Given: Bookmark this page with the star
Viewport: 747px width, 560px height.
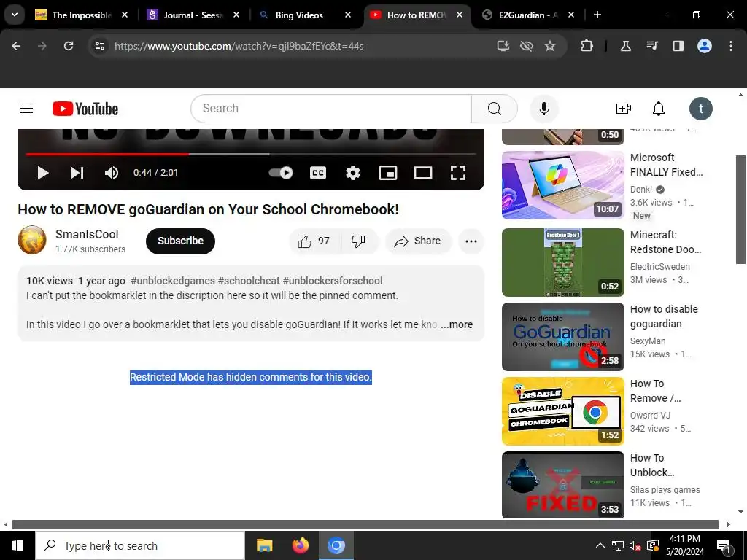Looking at the screenshot, I should [x=550, y=46].
